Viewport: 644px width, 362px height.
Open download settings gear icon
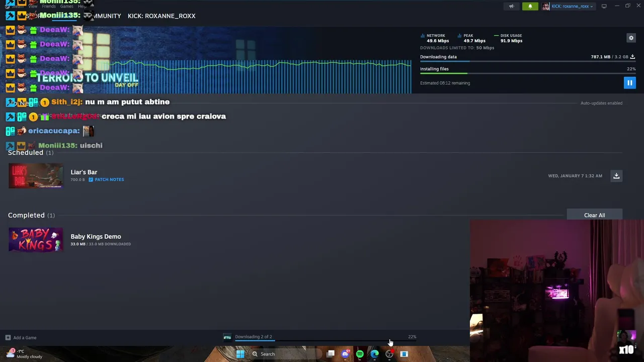(631, 38)
